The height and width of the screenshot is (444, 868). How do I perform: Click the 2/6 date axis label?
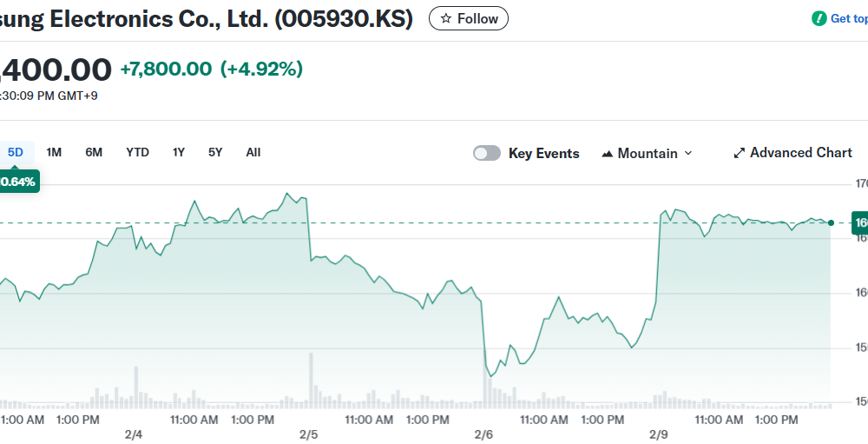(483, 434)
